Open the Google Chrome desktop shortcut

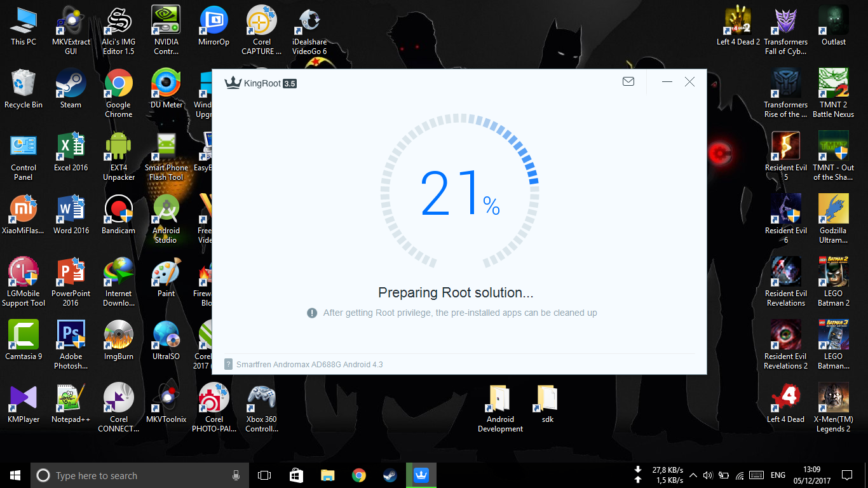pyautogui.click(x=119, y=93)
